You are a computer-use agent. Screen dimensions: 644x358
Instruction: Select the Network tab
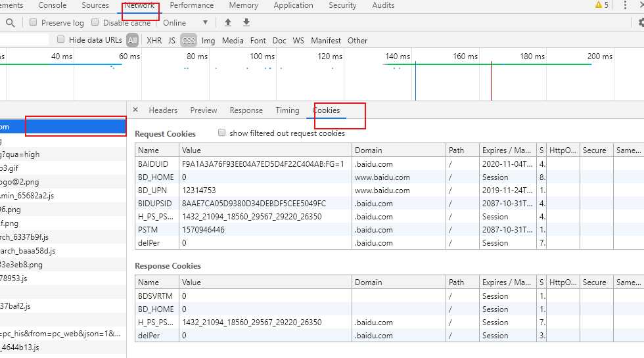(x=139, y=5)
